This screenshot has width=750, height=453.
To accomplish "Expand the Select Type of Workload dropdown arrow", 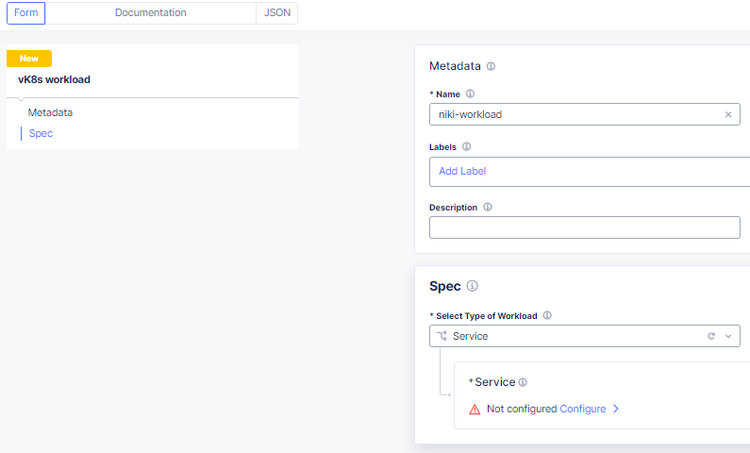I will pos(728,336).
